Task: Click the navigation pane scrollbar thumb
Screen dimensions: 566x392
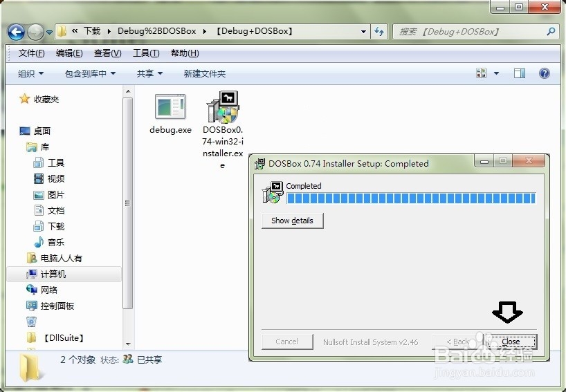Action: [x=127, y=203]
